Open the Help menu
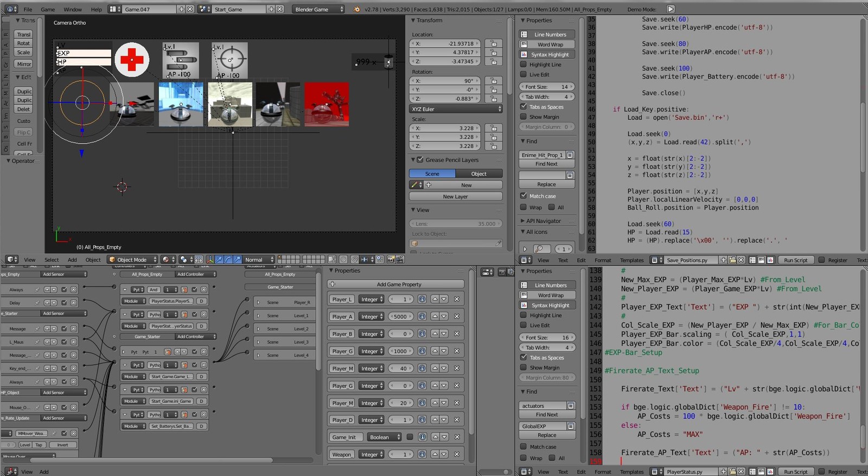868x476 pixels. click(x=96, y=9)
